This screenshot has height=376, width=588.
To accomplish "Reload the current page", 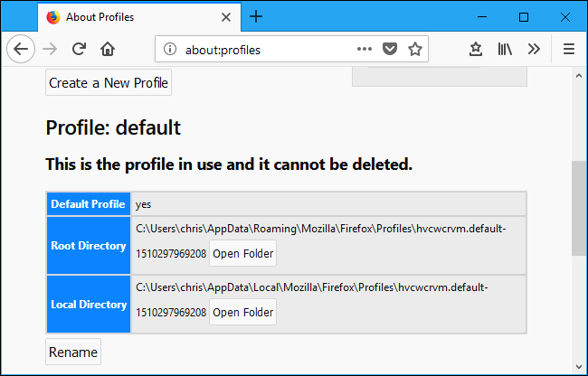I will pyautogui.click(x=80, y=50).
